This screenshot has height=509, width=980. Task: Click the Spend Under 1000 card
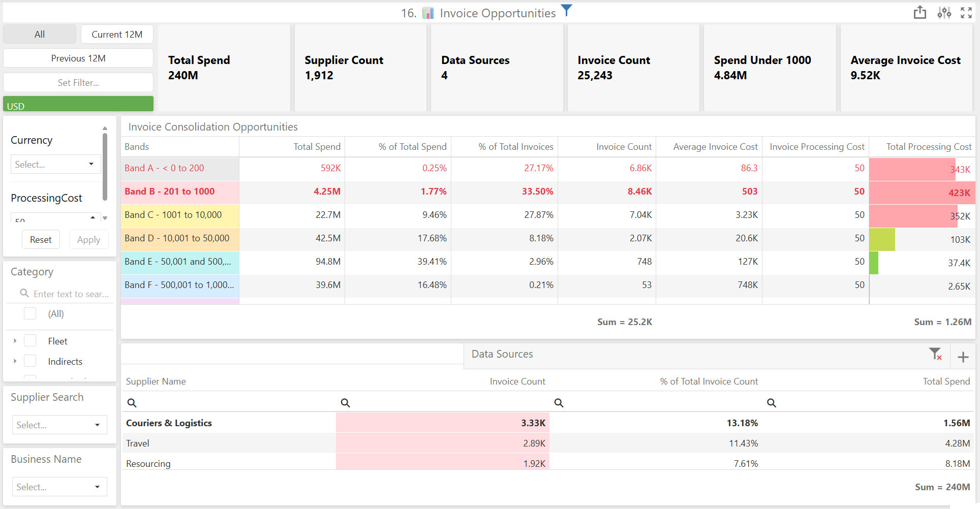coord(770,68)
